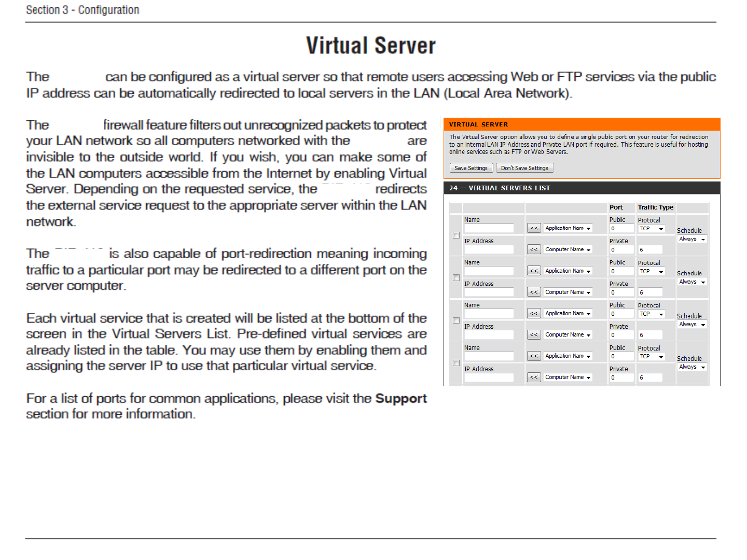This screenshot has width=747, height=560.
Task: Click the Don't Save Settings button
Action: (524, 168)
